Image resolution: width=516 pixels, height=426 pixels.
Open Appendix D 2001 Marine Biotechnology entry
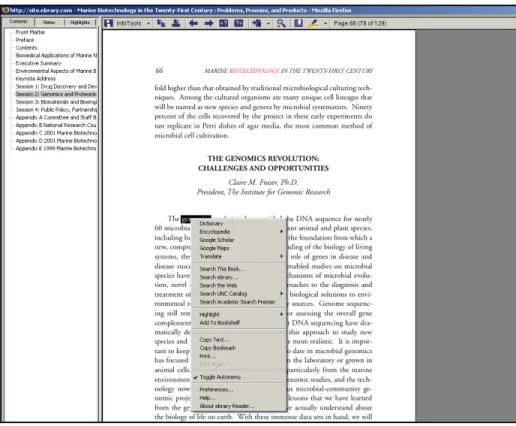pyautogui.click(x=56, y=141)
